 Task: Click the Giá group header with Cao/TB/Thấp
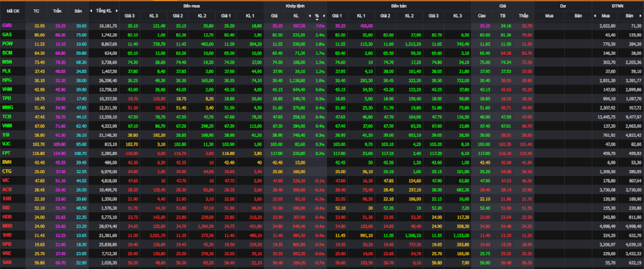point(502,6)
